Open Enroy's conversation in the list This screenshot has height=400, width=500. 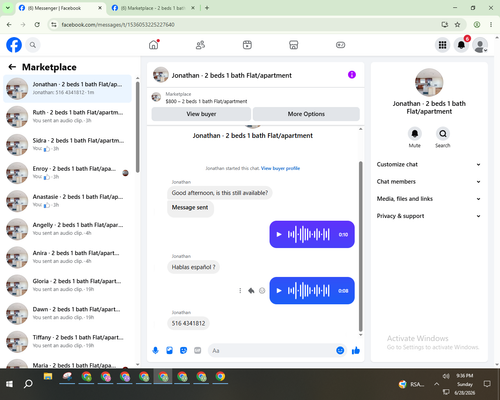tap(67, 173)
